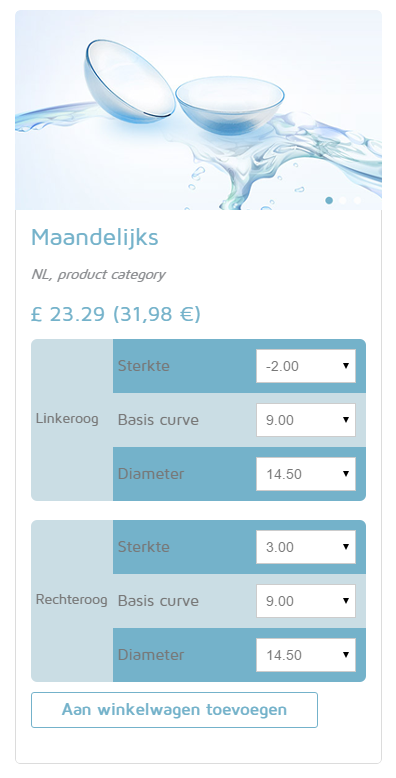Viewport: 396px width, 778px height.
Task: Click the Linkeroog section label
Action: pos(67,419)
